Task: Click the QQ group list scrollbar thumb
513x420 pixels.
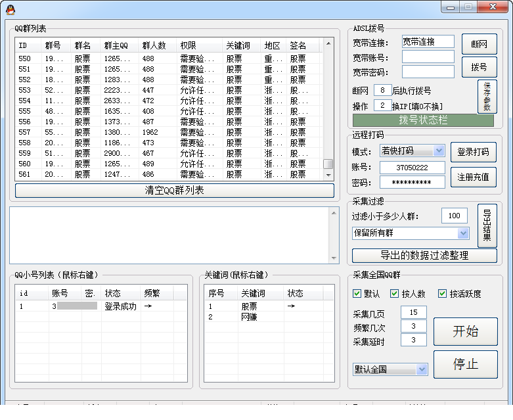Action: tap(328, 164)
